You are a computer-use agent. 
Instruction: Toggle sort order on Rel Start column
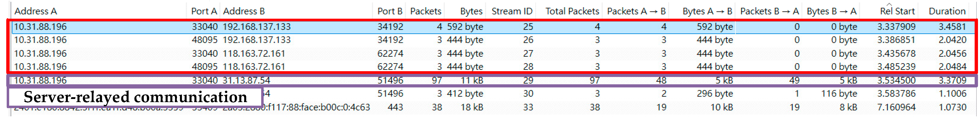(897, 11)
